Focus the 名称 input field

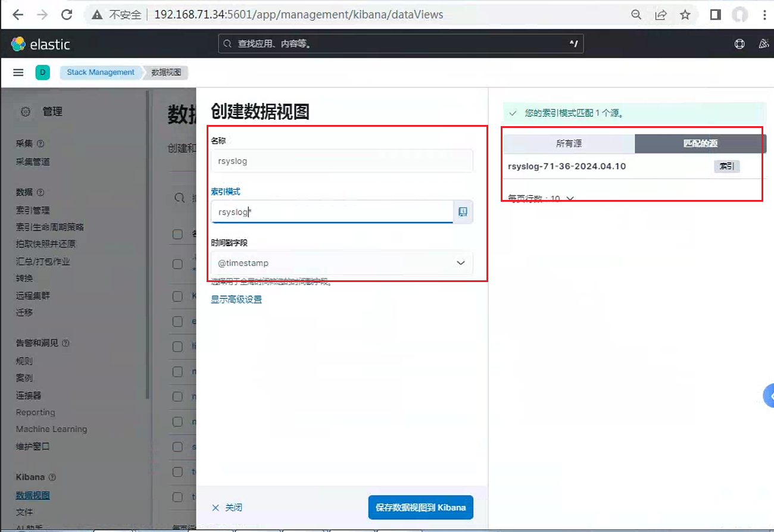[x=342, y=161]
